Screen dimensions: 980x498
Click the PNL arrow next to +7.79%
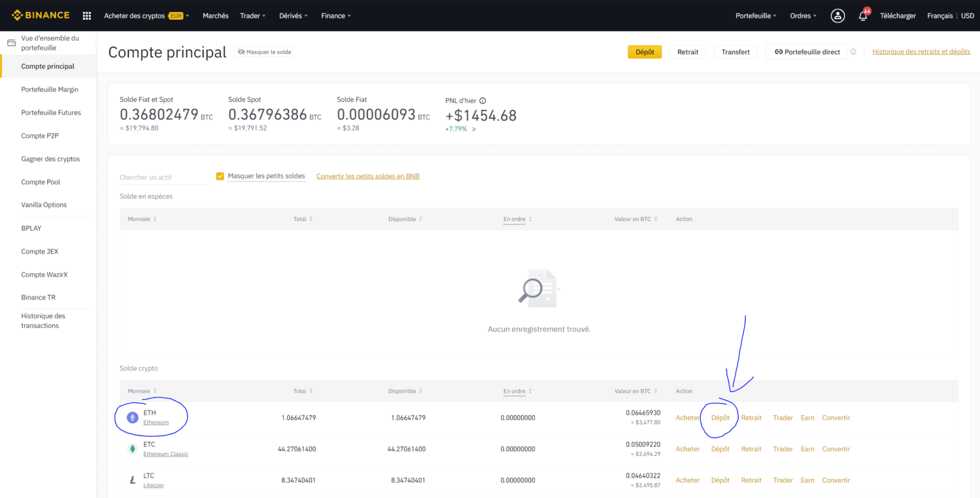point(474,129)
